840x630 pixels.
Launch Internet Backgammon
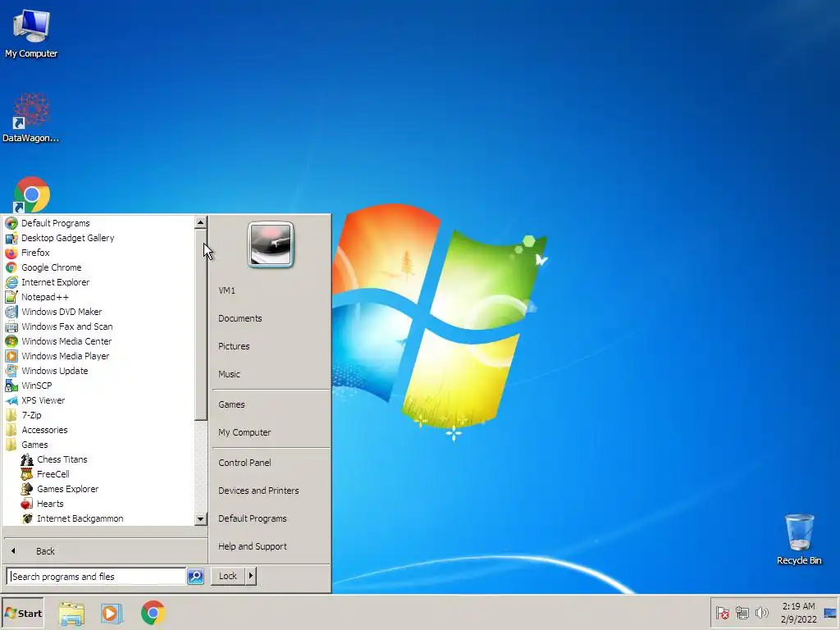80,518
